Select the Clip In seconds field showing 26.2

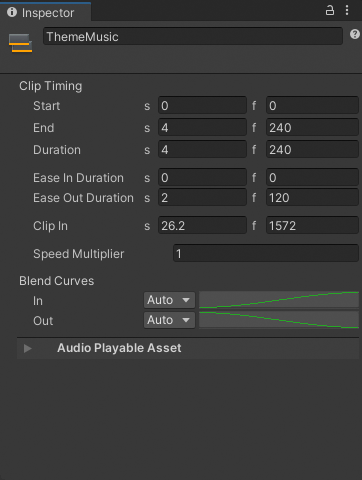coord(202,226)
